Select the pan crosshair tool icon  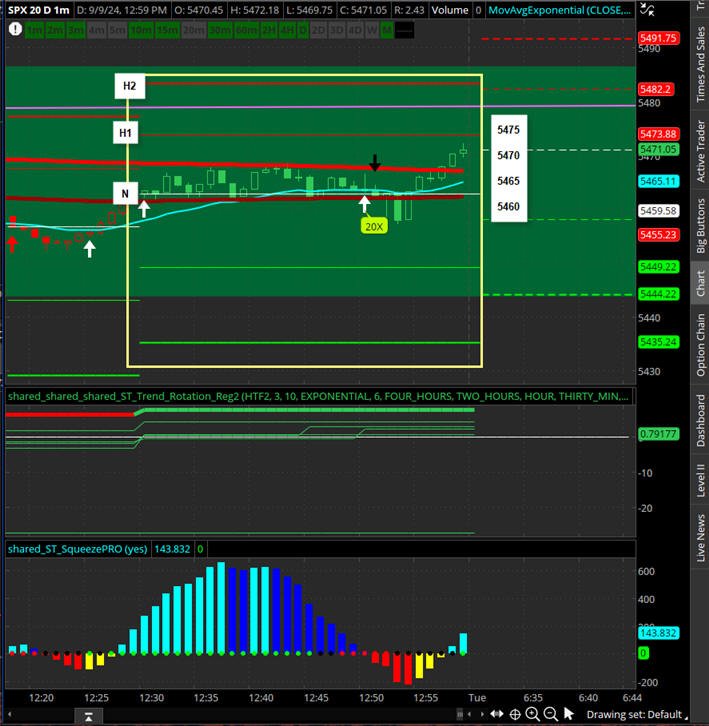click(515, 714)
